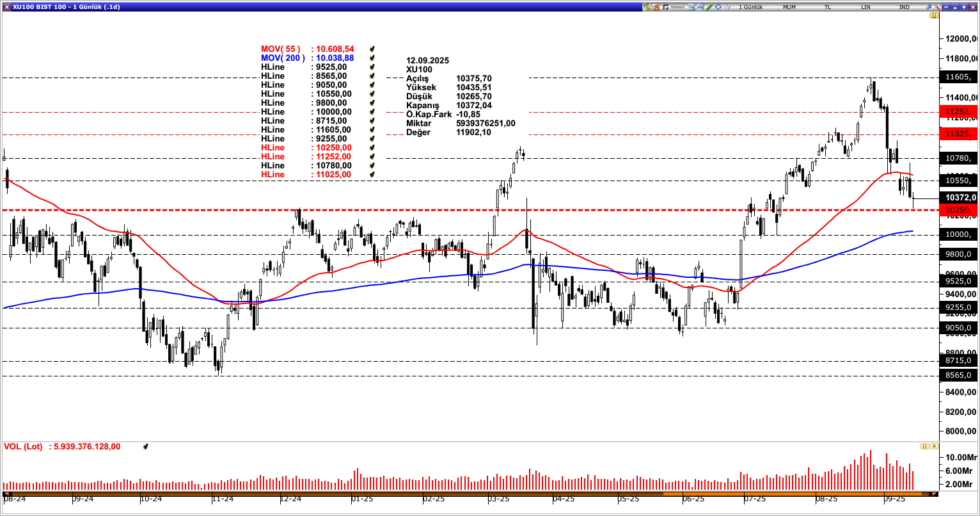980x516 pixels.
Task: Click the Yüksek 10435,51 value
Action: 474,88
